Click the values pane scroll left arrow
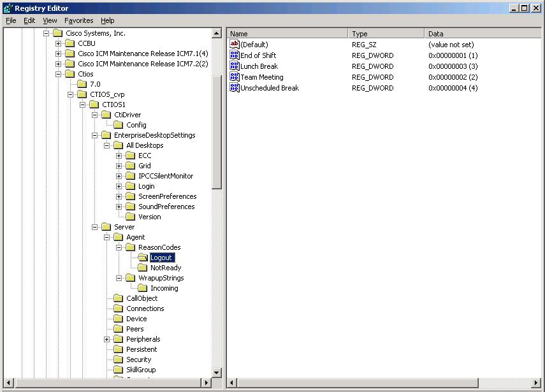 232,382
